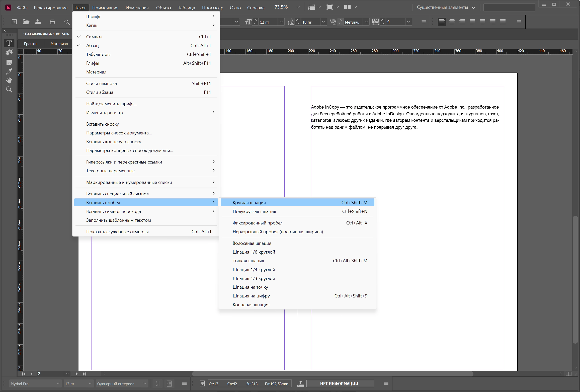The width and height of the screenshot is (580, 392).
Task: Click the save document icon
Action: pos(38,22)
